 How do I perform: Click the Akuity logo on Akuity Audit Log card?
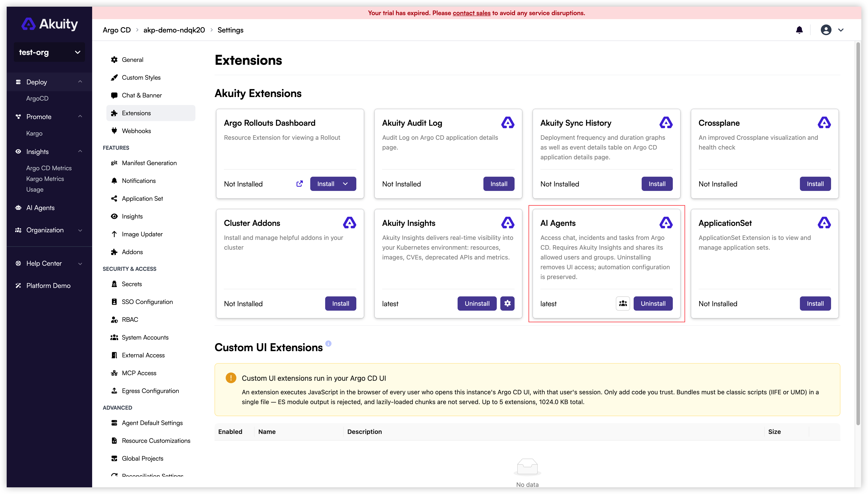click(x=508, y=122)
